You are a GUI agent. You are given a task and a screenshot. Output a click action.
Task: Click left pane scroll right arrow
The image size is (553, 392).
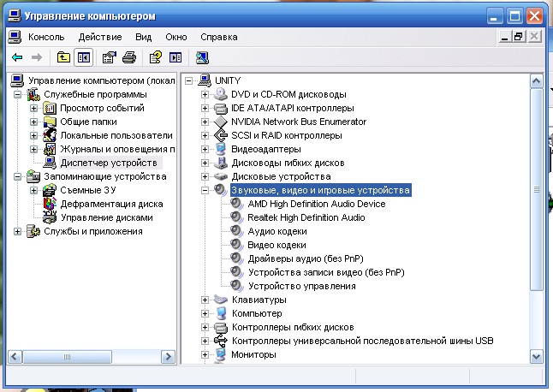point(168,357)
